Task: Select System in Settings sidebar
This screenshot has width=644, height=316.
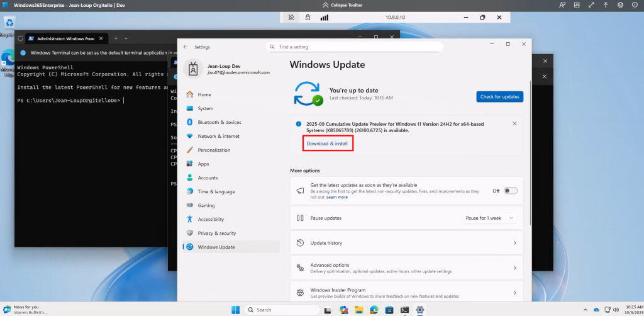Action: tap(205, 108)
